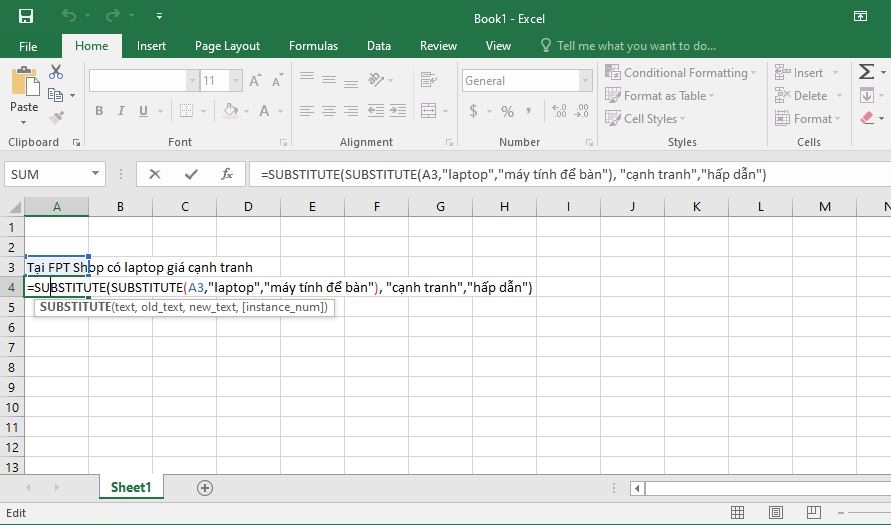The width and height of the screenshot is (891, 525).
Task: Toggle Italic formatting
Action: pyautogui.click(x=121, y=111)
